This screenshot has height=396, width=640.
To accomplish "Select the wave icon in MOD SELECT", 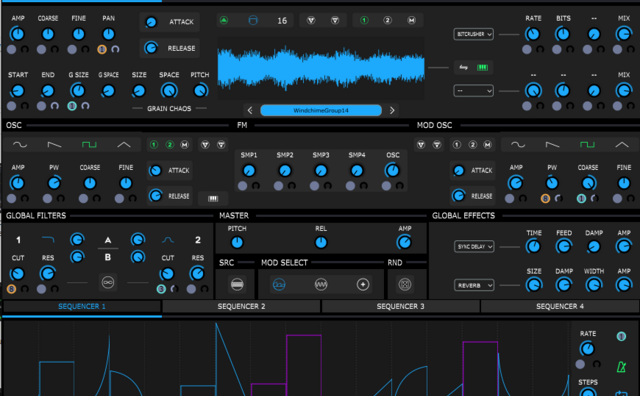I will pos(321,285).
